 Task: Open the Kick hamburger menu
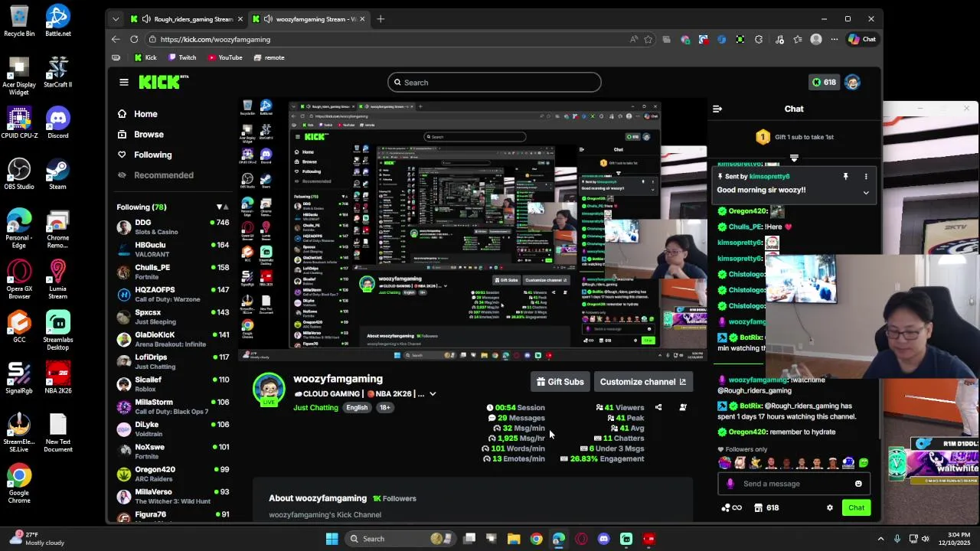point(124,82)
